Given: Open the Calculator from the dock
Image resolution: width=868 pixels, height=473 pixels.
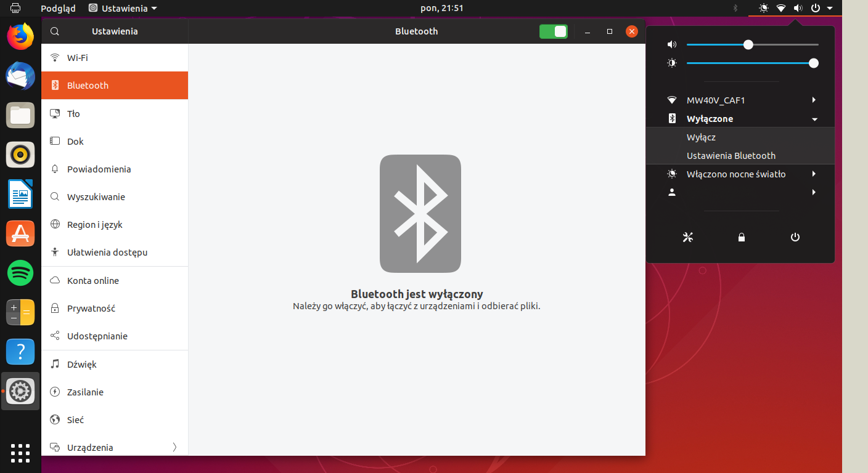Looking at the screenshot, I should [20, 312].
